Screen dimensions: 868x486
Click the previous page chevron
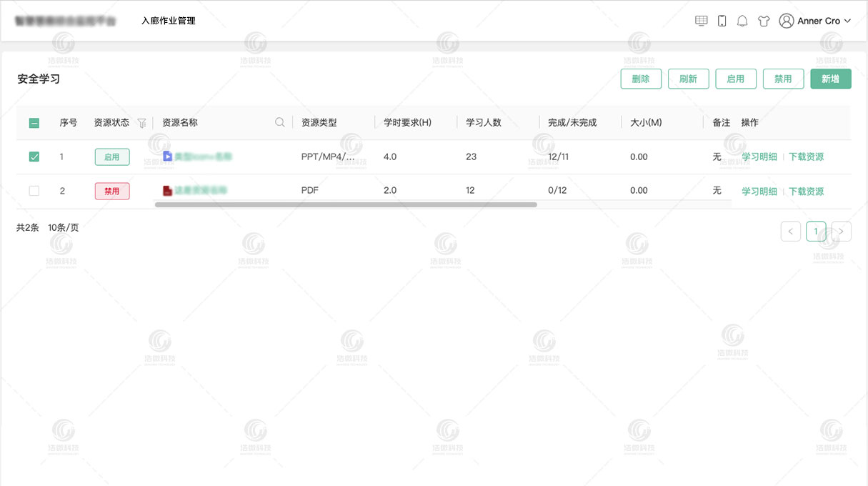tap(790, 231)
